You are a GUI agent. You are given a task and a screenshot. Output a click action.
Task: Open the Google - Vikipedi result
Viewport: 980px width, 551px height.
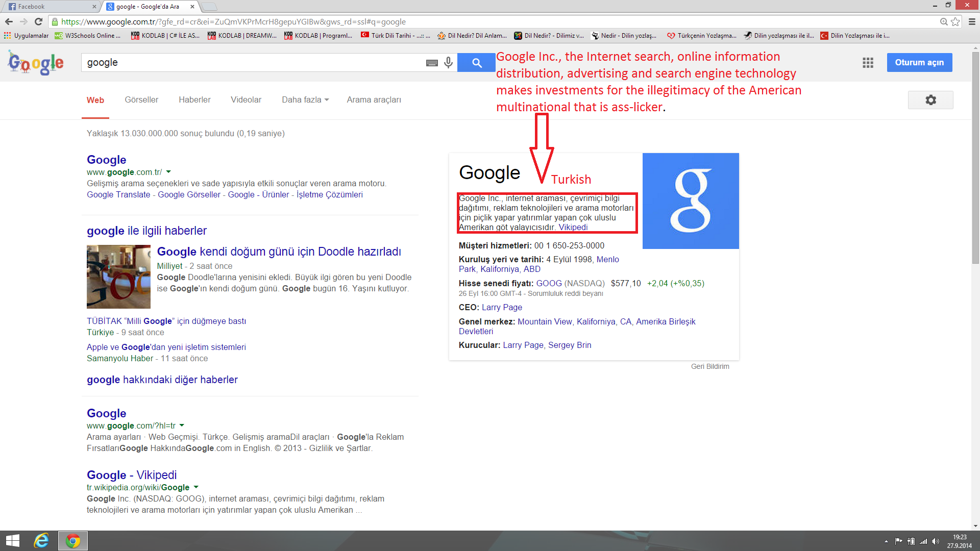[x=132, y=475]
